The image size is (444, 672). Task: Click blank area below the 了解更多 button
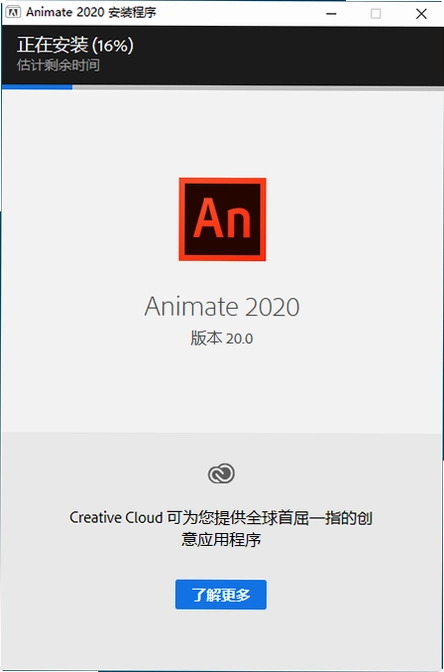point(221,641)
